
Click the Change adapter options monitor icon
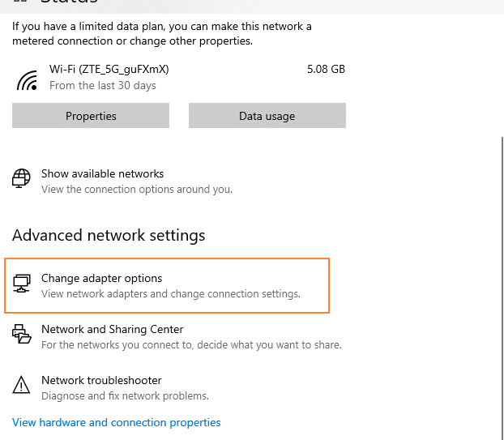[22, 283]
